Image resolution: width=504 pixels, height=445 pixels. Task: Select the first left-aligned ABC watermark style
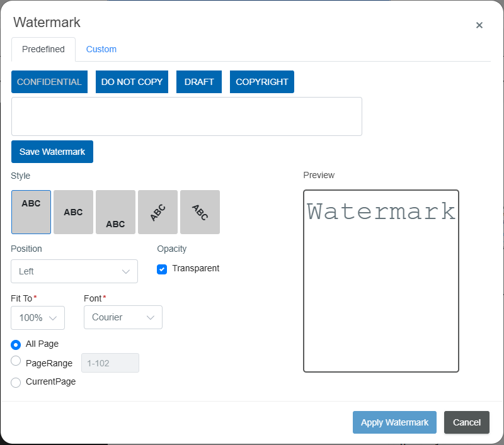pyautogui.click(x=31, y=212)
